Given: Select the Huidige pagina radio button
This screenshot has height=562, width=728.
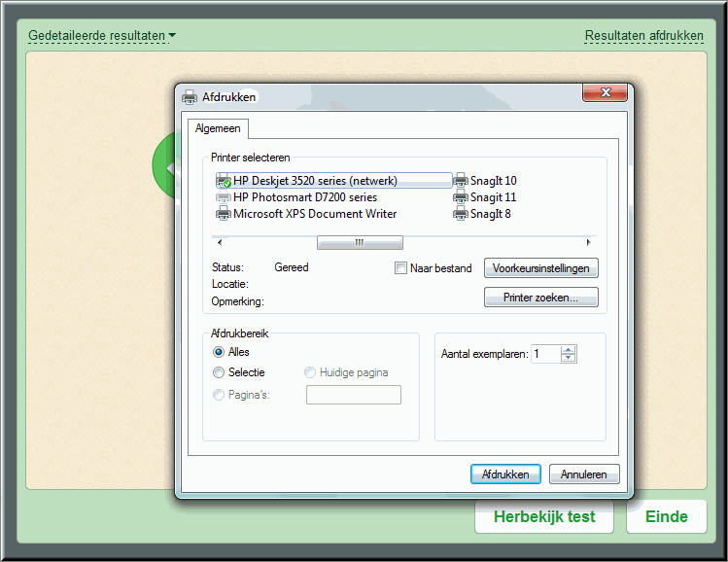Looking at the screenshot, I should pyautogui.click(x=310, y=372).
